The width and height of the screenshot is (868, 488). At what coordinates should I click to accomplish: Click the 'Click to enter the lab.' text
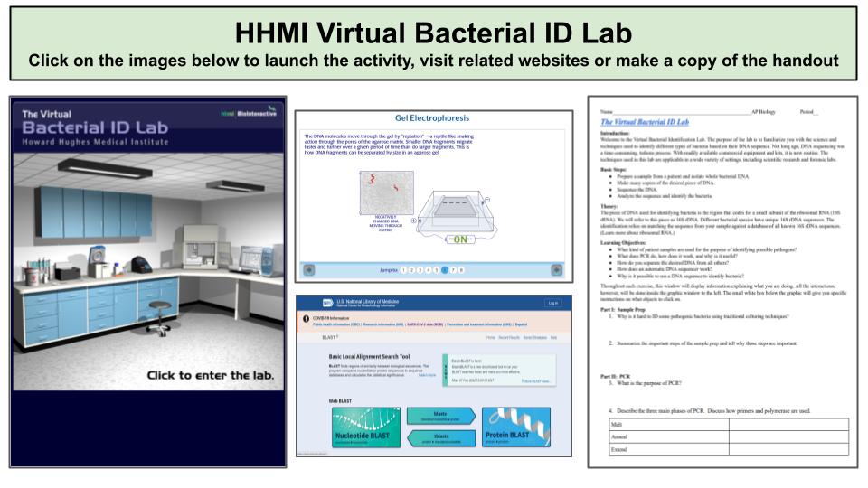pyautogui.click(x=211, y=375)
